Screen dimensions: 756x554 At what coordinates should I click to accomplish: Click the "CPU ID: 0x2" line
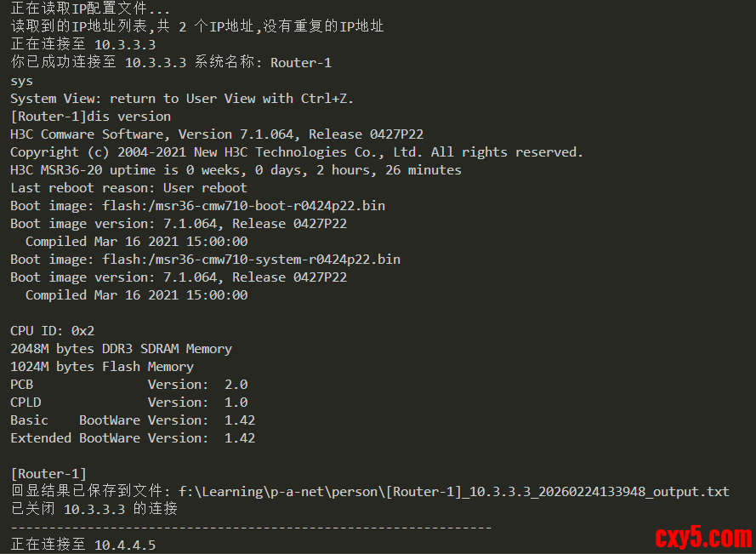(52, 331)
